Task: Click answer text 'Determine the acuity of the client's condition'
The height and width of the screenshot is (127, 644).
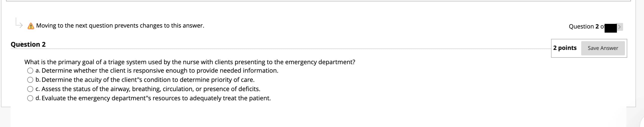Action: [148, 80]
